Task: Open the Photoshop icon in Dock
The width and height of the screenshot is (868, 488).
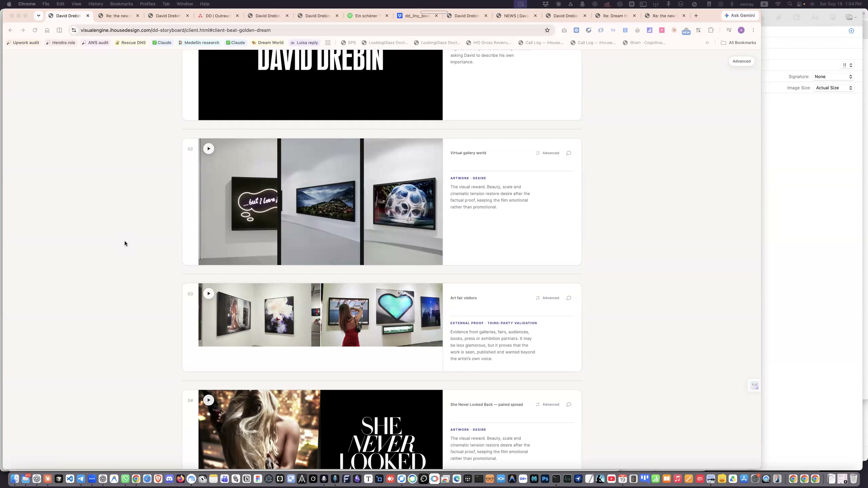Action: coord(545,479)
